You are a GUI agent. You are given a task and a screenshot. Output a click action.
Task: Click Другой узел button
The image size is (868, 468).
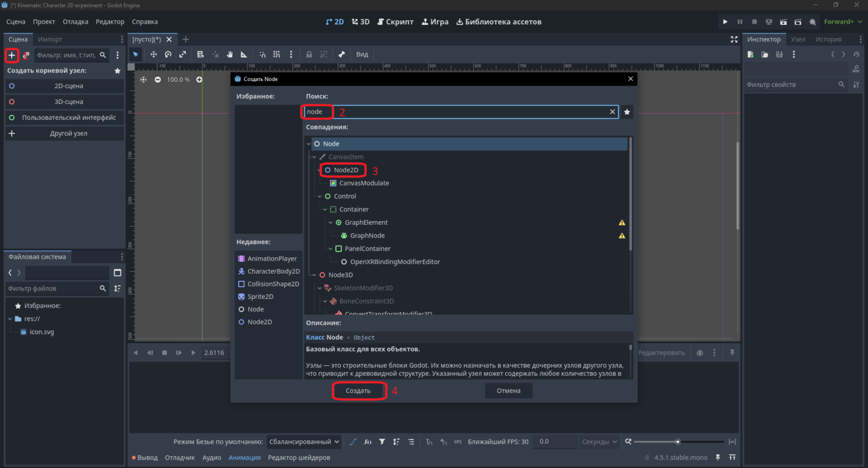64,133
